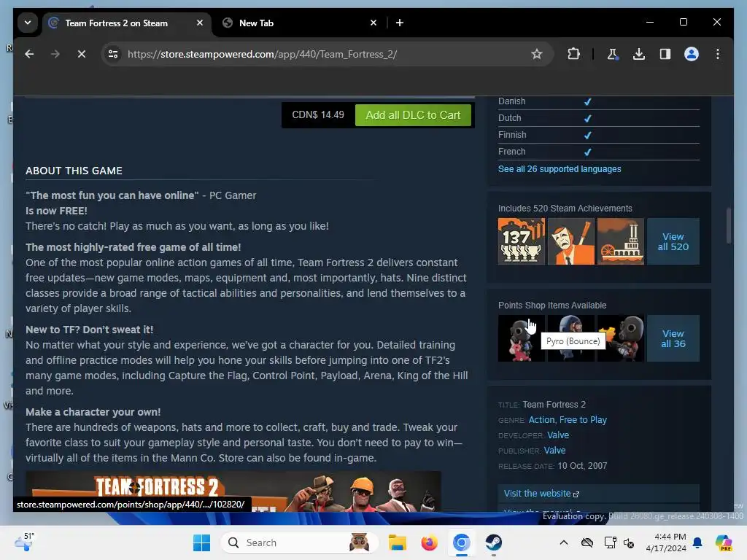Open the Chrome profile avatar
This screenshot has height=560, width=747.
692,54
